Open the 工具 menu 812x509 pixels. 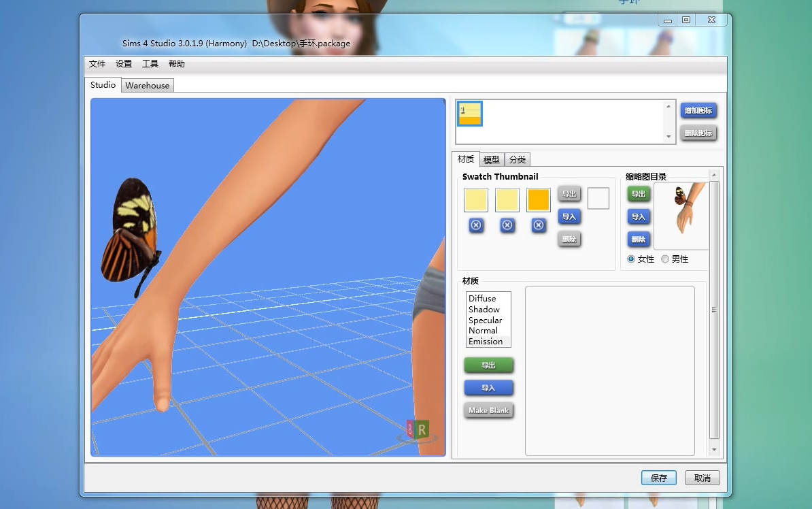[x=150, y=64]
